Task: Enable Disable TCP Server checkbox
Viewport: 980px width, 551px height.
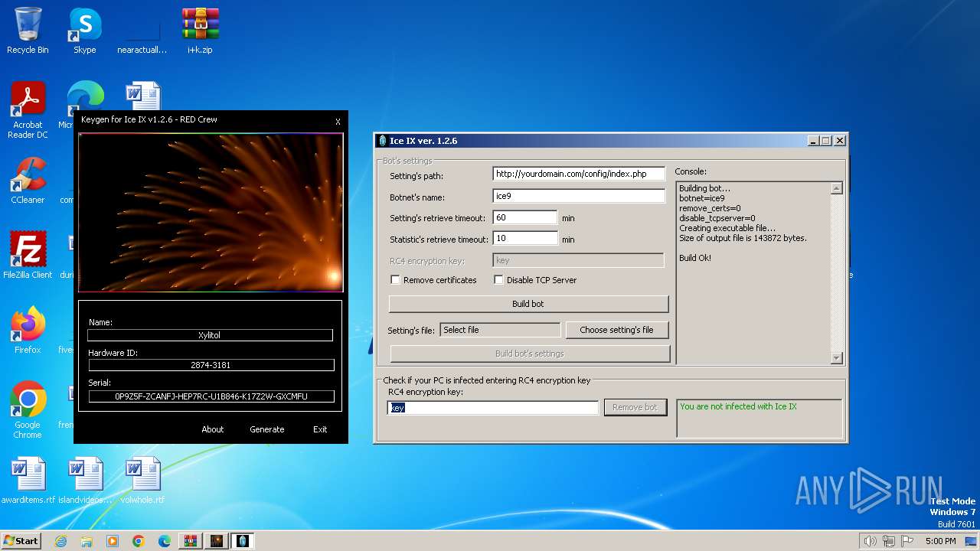Action: point(498,280)
